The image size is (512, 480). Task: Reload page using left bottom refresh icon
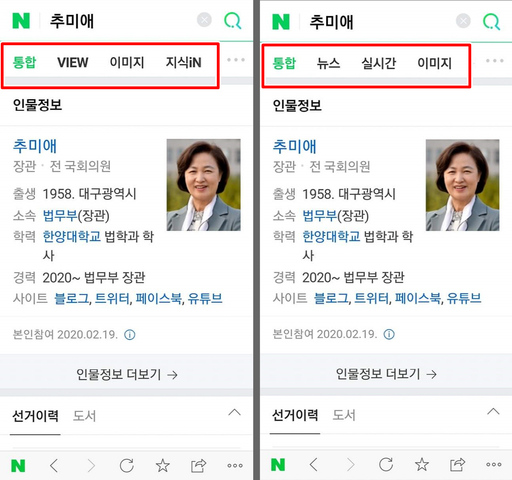127,465
